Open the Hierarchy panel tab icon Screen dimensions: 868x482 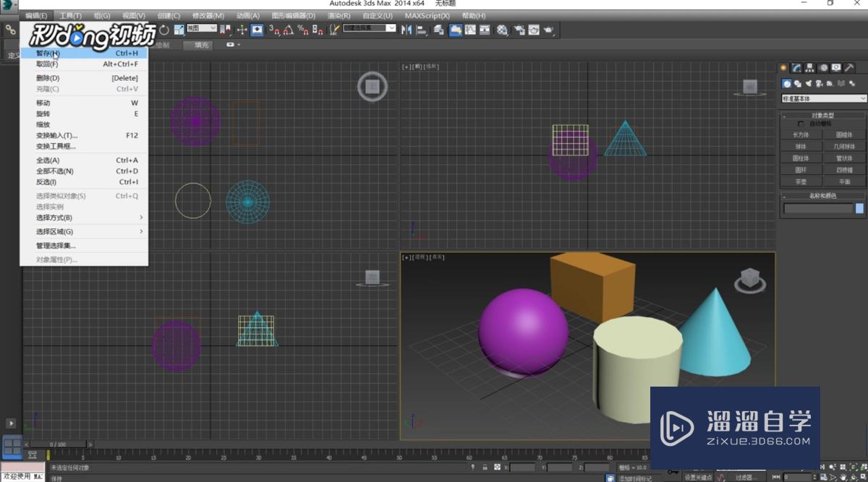[x=810, y=68]
